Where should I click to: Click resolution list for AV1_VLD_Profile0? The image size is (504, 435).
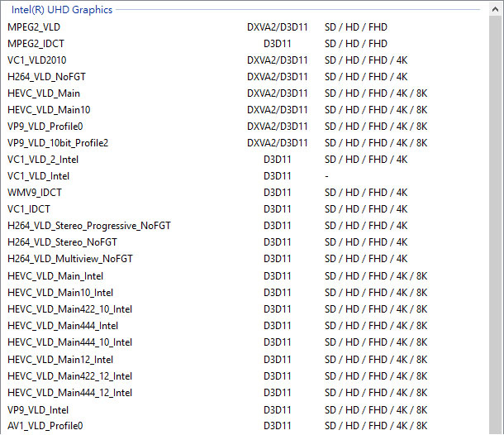[376, 426]
